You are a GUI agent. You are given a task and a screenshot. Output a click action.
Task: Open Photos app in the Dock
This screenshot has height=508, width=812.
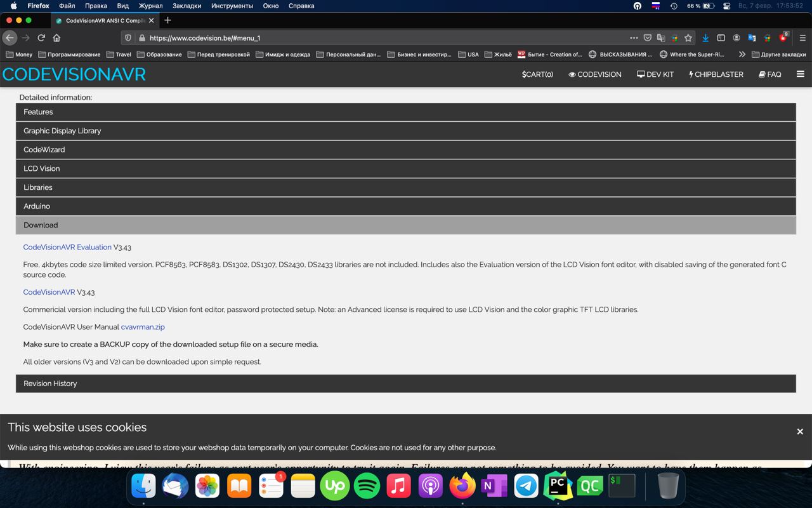(207, 486)
